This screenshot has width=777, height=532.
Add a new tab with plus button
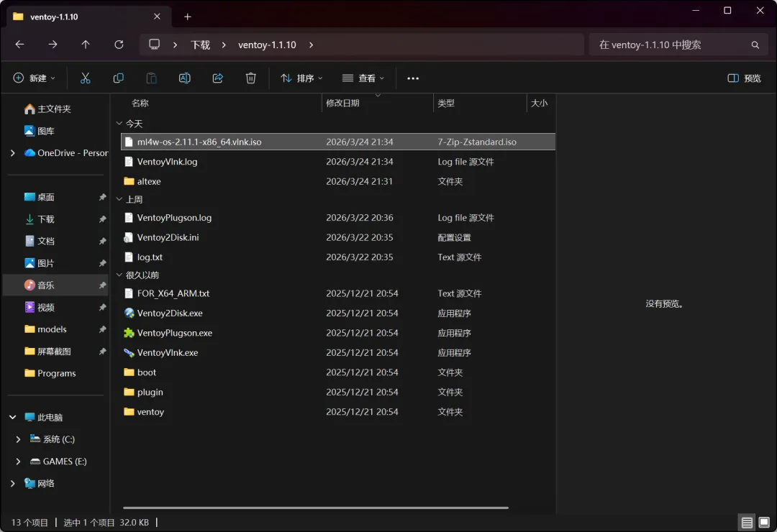pyautogui.click(x=187, y=17)
